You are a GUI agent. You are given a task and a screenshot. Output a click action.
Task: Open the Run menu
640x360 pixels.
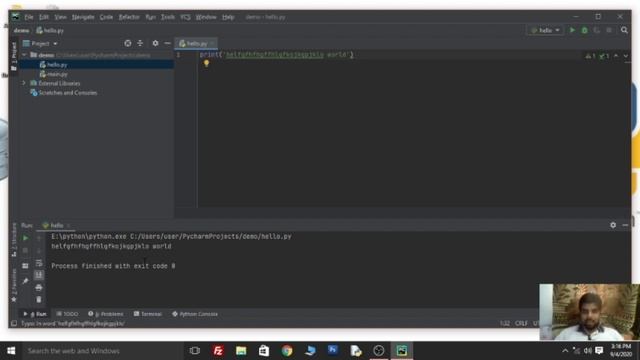(151, 17)
